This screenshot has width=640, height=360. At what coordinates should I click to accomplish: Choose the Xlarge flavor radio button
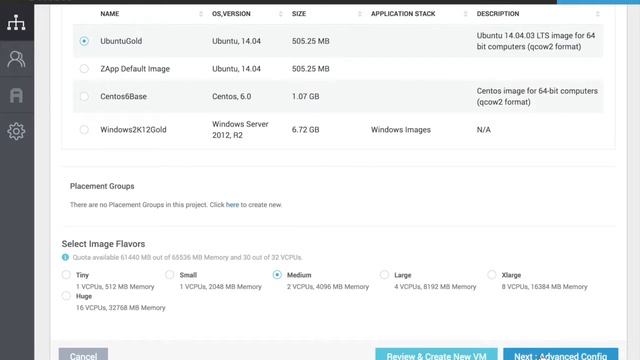pos(492,275)
